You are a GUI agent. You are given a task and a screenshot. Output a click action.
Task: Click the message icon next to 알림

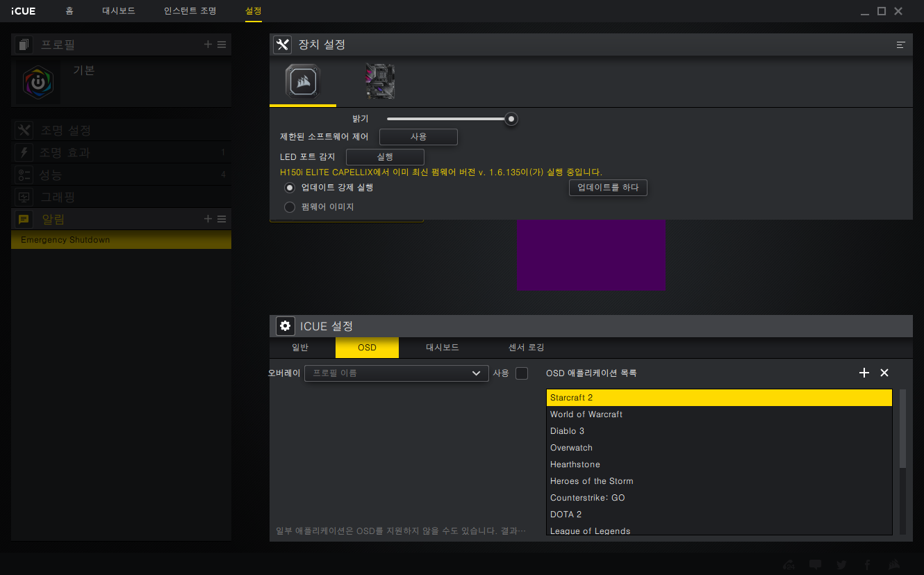click(x=24, y=219)
